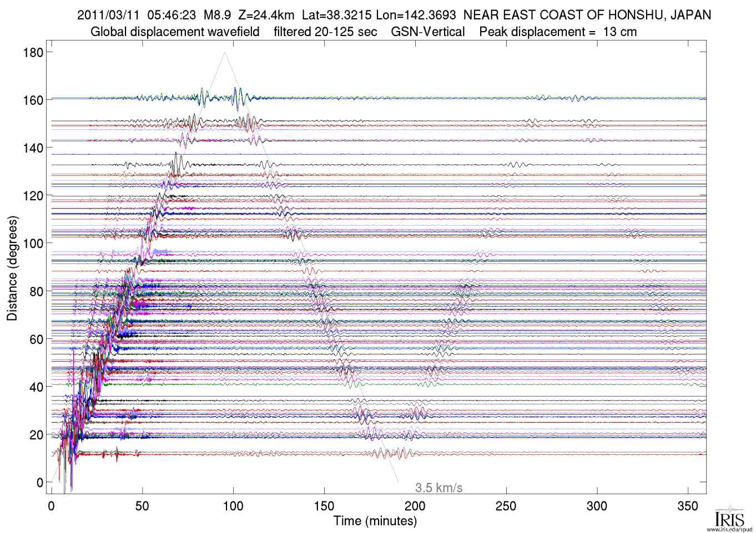Click the M8.9 magnitude in the title
756x533 pixels.
[x=217, y=15]
